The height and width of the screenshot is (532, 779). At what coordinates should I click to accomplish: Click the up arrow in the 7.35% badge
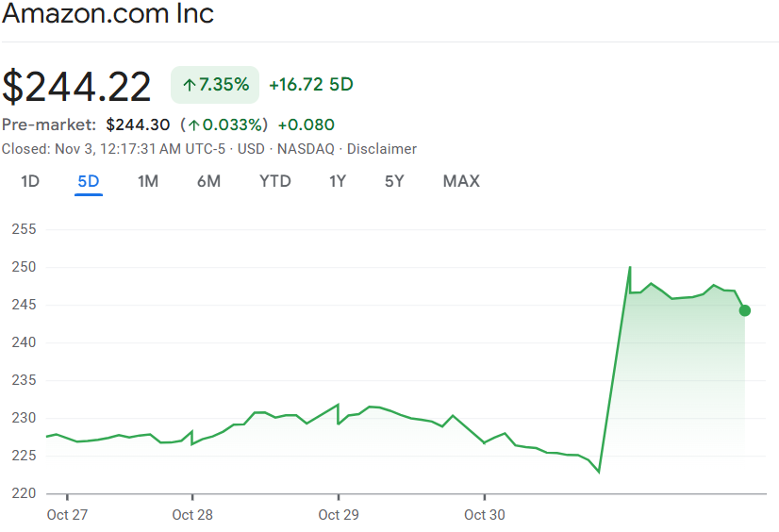pos(189,85)
